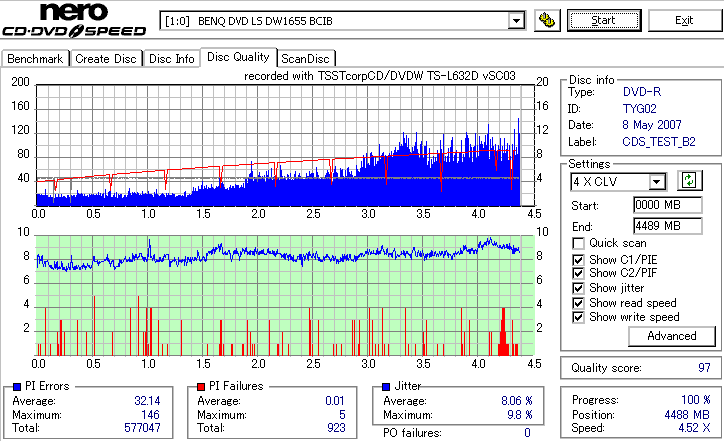Toggle the Show C2/PIF checkbox
Image resolution: width=724 pixels, height=441 pixels.
[x=578, y=273]
